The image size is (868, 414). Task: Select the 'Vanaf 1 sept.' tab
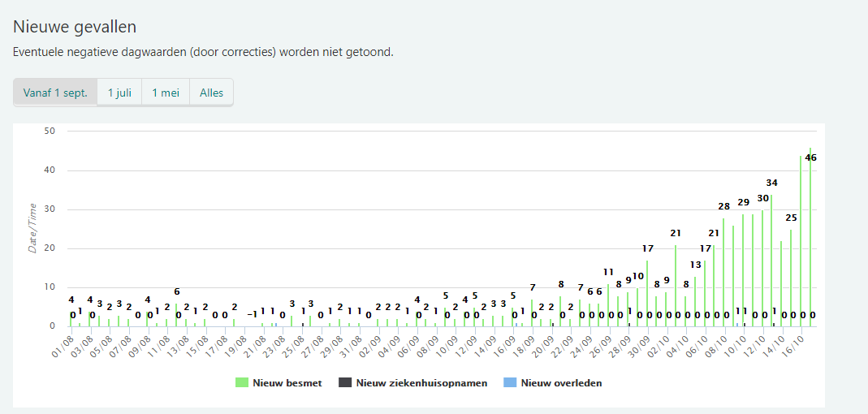click(55, 93)
